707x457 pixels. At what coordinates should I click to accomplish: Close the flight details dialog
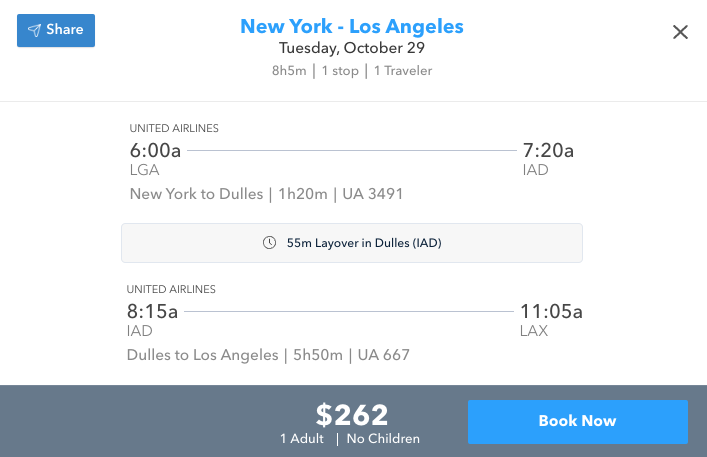pos(680,32)
